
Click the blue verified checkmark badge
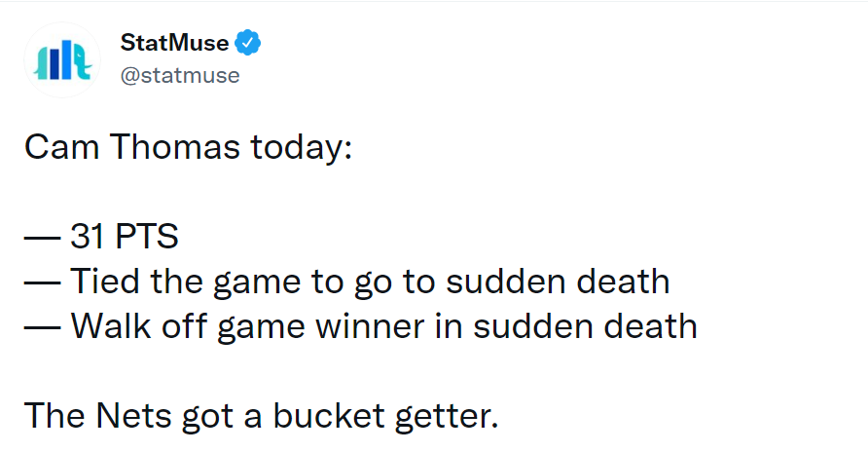click(x=247, y=43)
